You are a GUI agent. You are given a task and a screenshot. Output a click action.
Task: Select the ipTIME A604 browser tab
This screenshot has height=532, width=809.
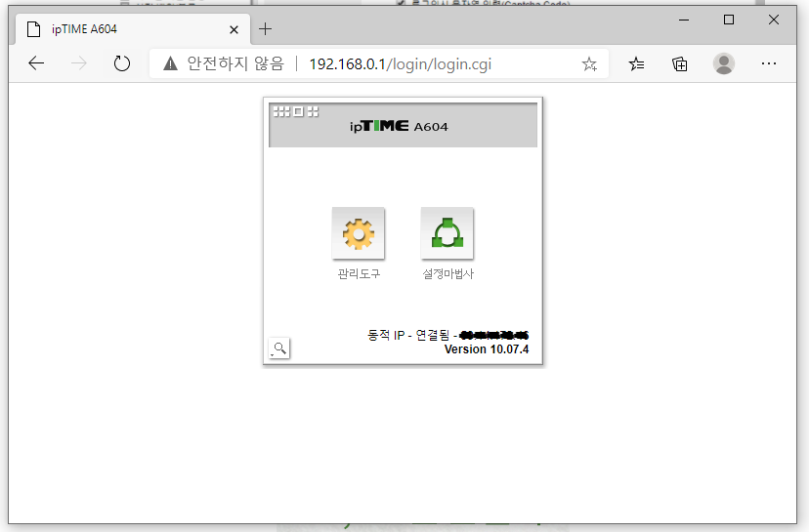(133, 29)
